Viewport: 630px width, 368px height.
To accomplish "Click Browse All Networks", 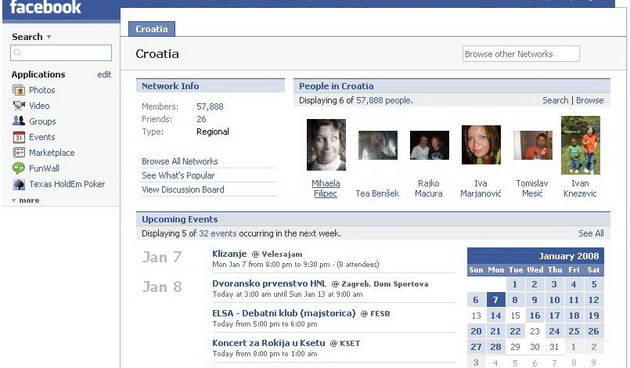I will coord(180,161).
